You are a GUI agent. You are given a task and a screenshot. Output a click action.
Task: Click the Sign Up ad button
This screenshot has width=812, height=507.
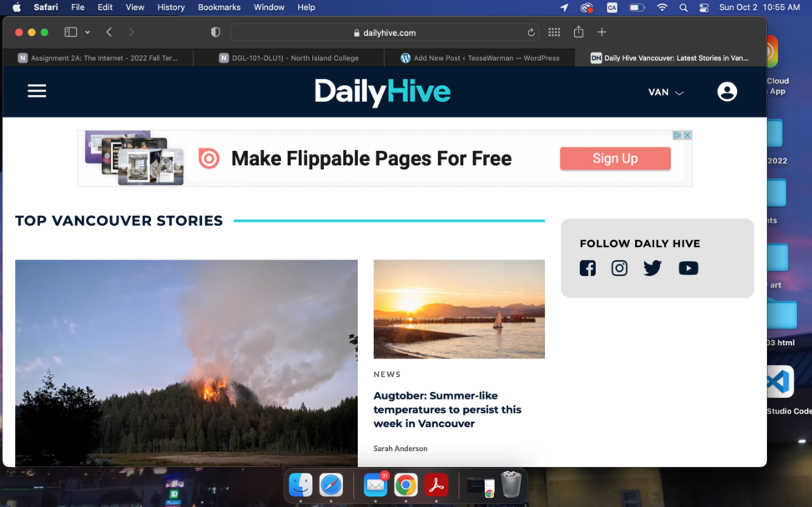tap(615, 158)
